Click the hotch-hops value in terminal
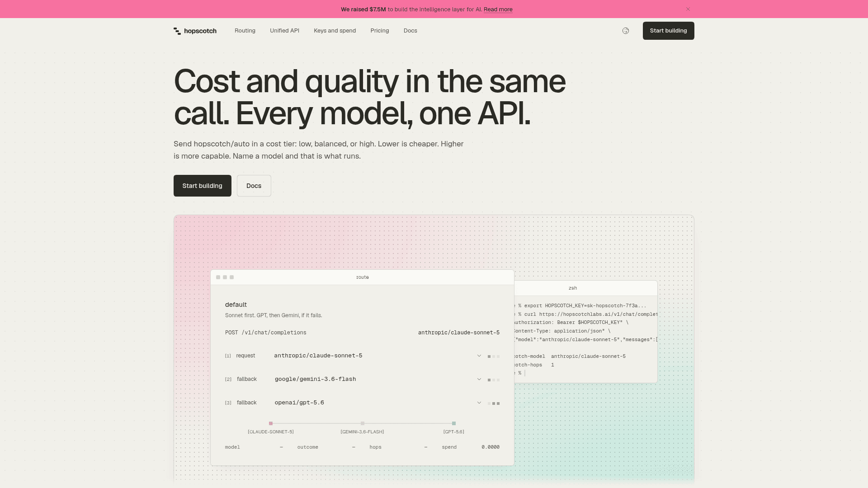 (x=552, y=365)
